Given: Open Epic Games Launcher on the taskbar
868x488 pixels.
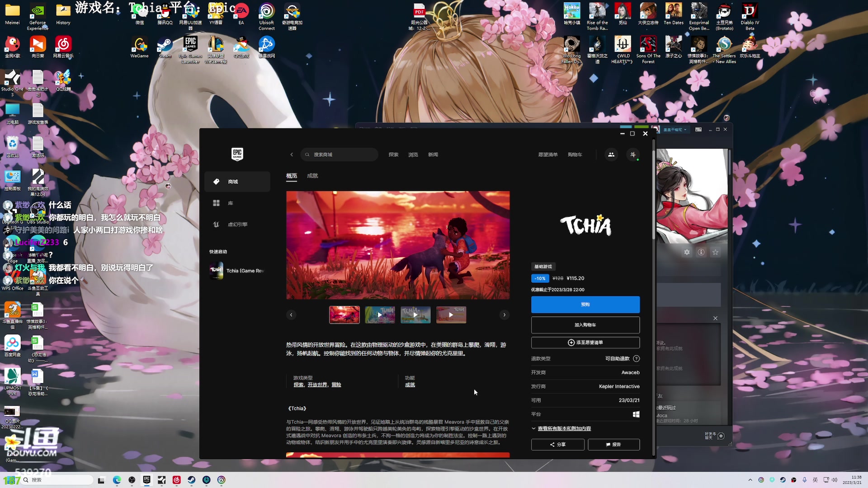Looking at the screenshot, I should [x=146, y=480].
